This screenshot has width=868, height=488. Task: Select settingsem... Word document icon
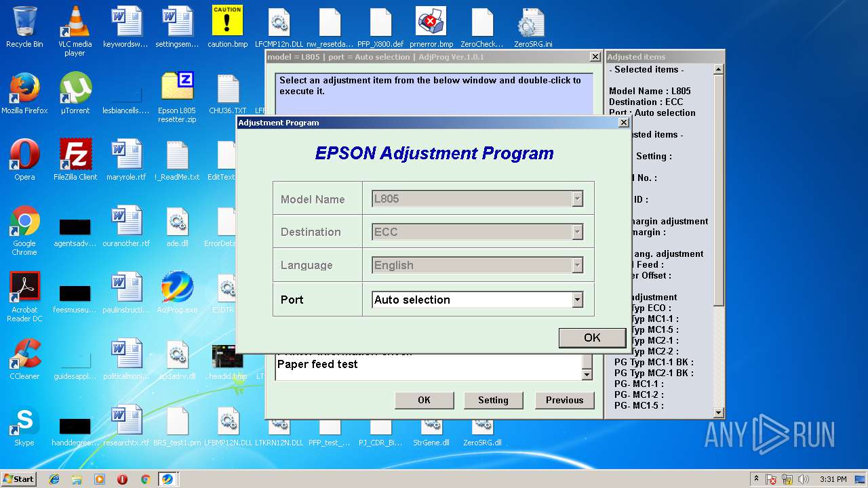click(x=177, y=27)
